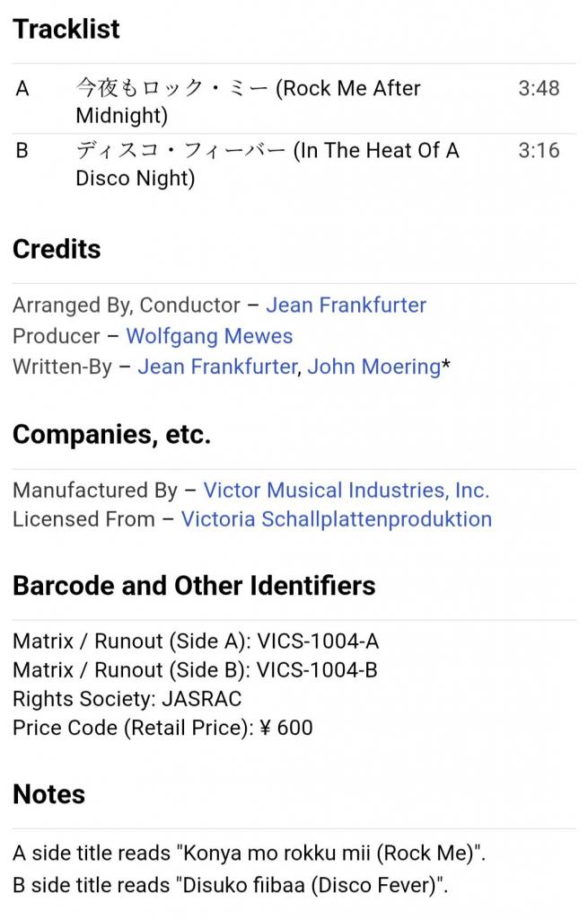588x920 pixels.
Task: Click the Rights Society JASRAC line
Action: 127,699
